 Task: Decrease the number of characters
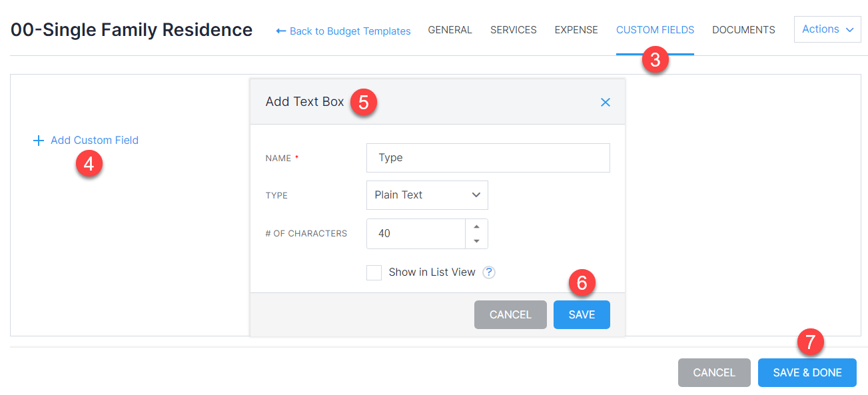tap(476, 241)
